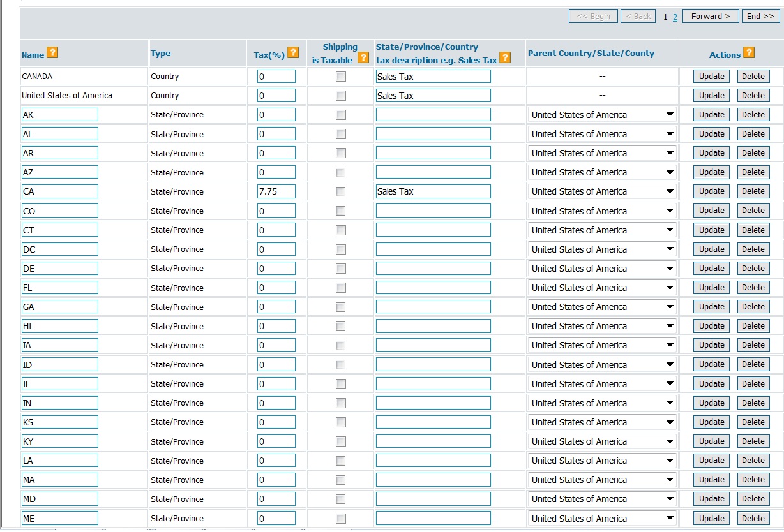Select the Type column header
Viewport: 784px width, 532px height.
(160, 54)
